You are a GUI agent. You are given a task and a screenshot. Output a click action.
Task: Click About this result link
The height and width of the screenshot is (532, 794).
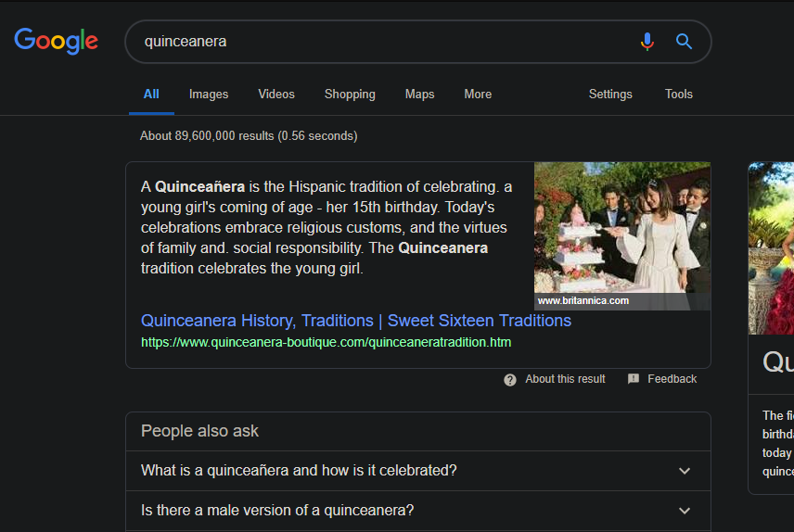pyautogui.click(x=565, y=379)
